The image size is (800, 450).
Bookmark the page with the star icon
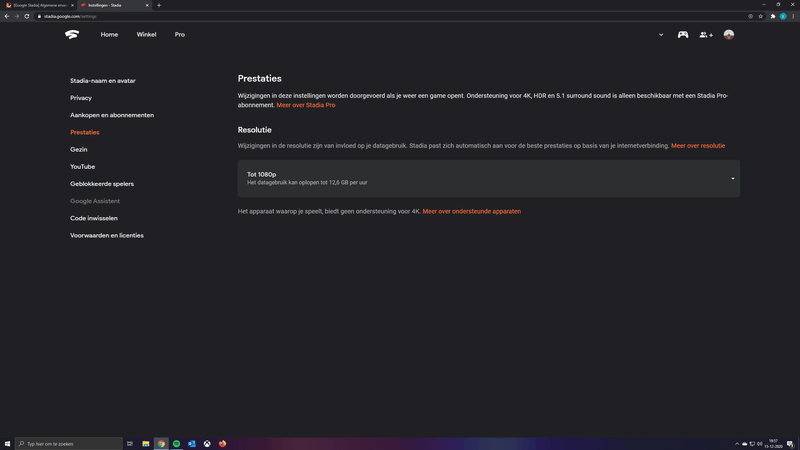click(x=760, y=16)
